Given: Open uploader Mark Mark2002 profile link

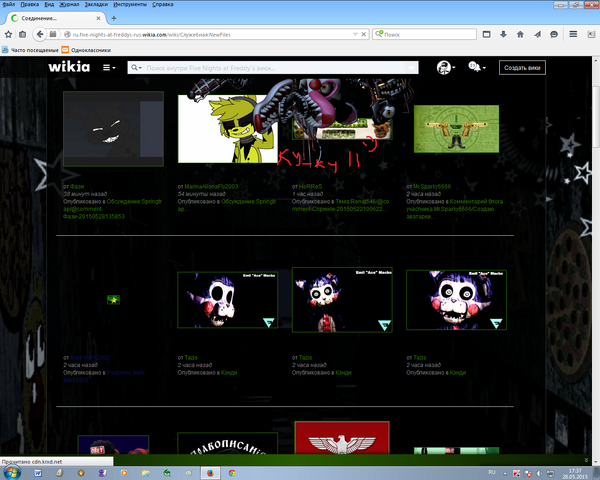Looking at the screenshot, I should click(89, 358).
